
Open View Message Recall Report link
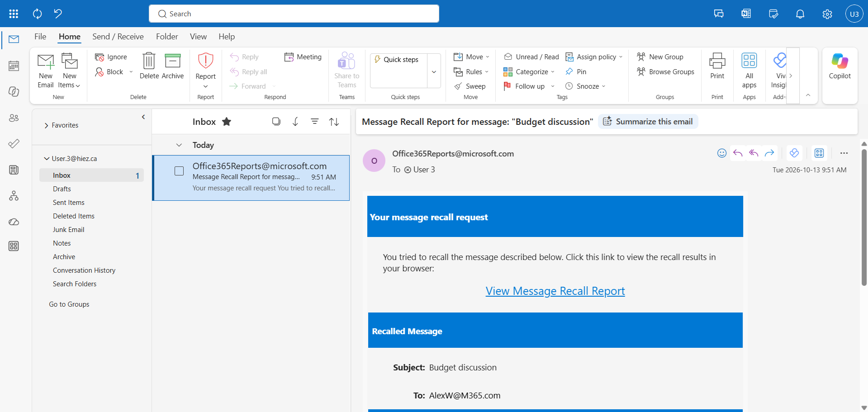pyautogui.click(x=555, y=291)
